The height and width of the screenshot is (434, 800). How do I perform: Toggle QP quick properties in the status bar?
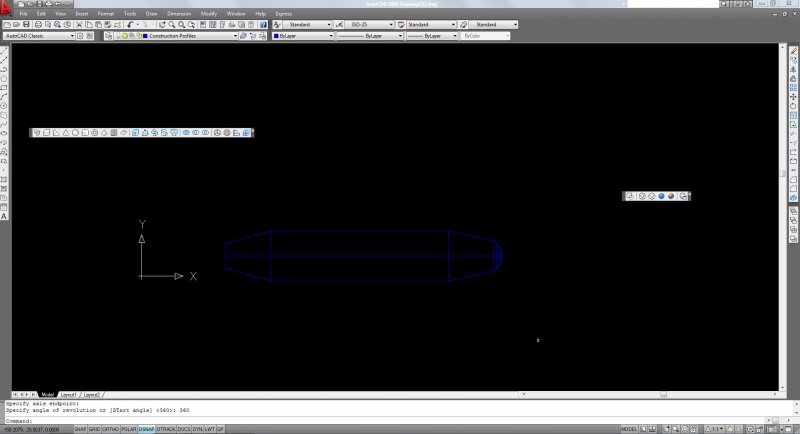pyautogui.click(x=220, y=429)
